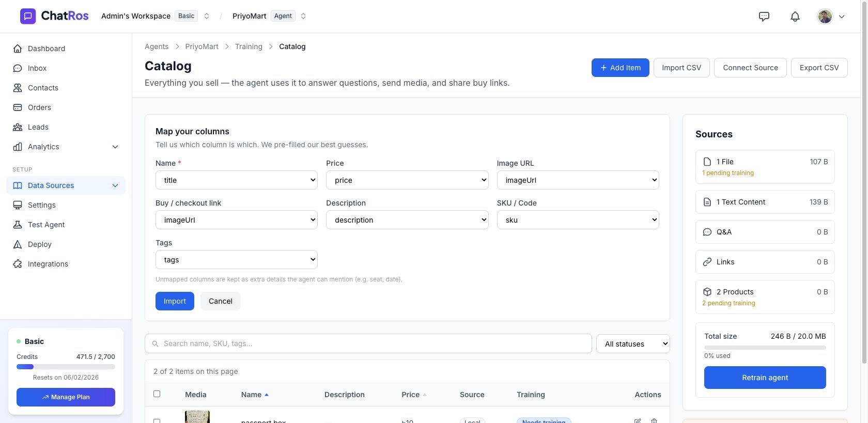868x423 pixels.
Task: Focus the search name, SKU, tags field
Action: [x=368, y=343]
